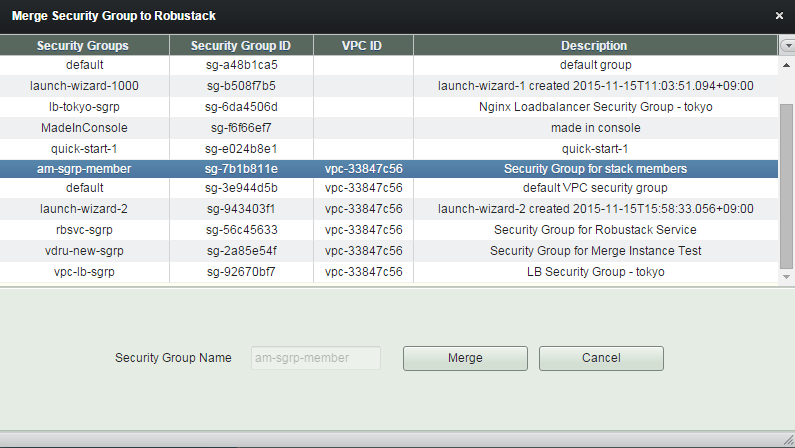Select the launch-wizard-2 row
Viewport: 795px width, 448px height.
coord(389,209)
